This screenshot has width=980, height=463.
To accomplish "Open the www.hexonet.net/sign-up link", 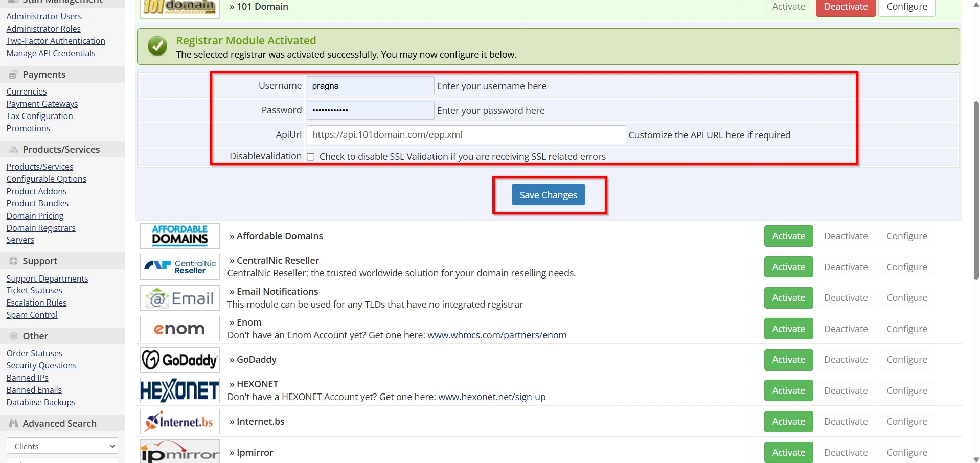I will point(492,397).
